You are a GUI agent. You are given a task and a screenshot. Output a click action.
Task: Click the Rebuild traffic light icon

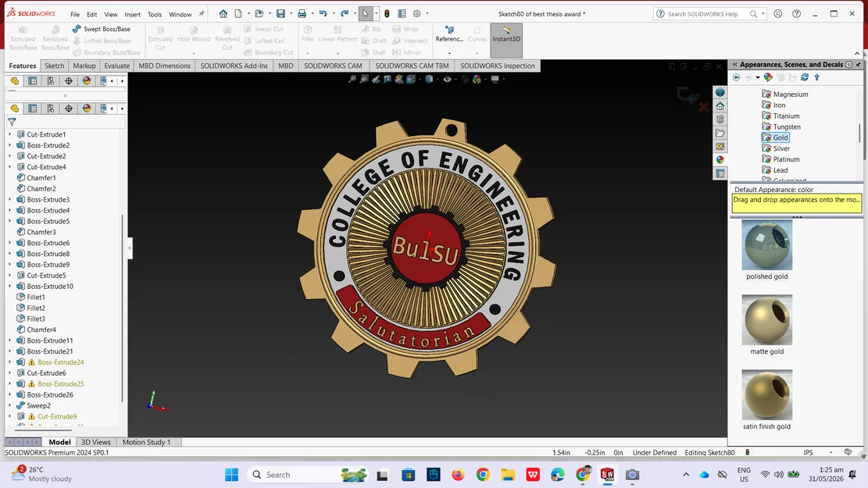pos(387,14)
